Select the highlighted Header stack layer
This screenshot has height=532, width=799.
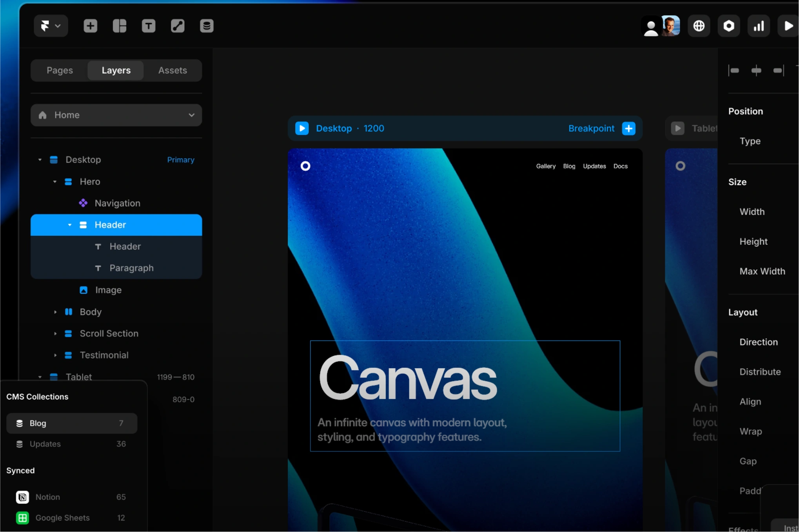point(116,225)
